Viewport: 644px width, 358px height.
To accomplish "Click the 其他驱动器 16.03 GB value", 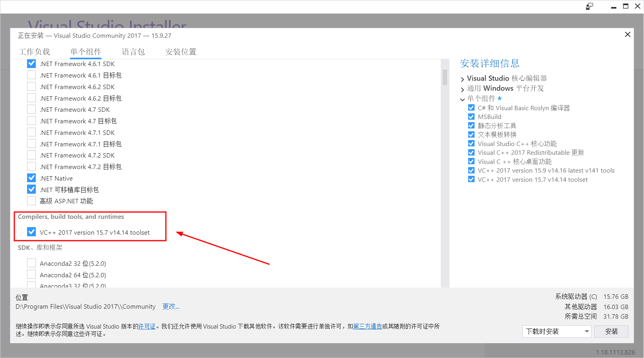I will tap(616, 307).
